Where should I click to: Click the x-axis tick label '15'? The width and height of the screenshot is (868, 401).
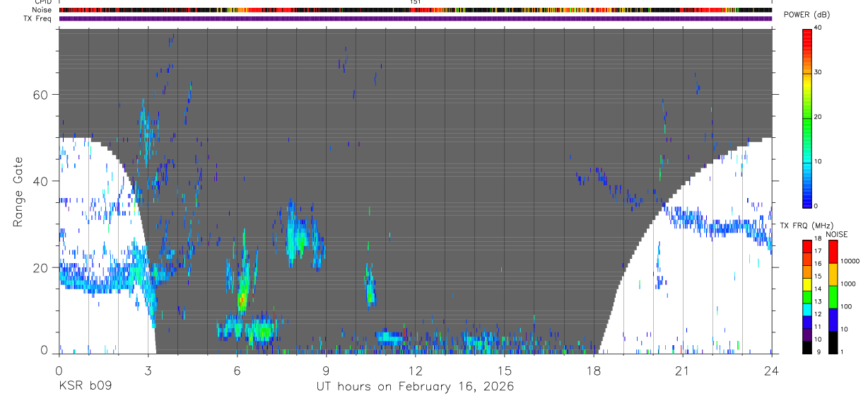pos(504,370)
